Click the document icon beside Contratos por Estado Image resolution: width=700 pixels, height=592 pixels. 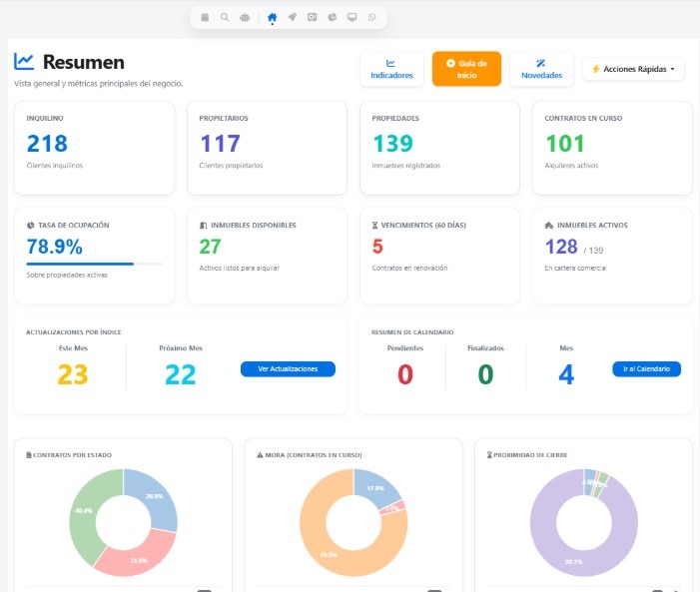pyautogui.click(x=29, y=455)
